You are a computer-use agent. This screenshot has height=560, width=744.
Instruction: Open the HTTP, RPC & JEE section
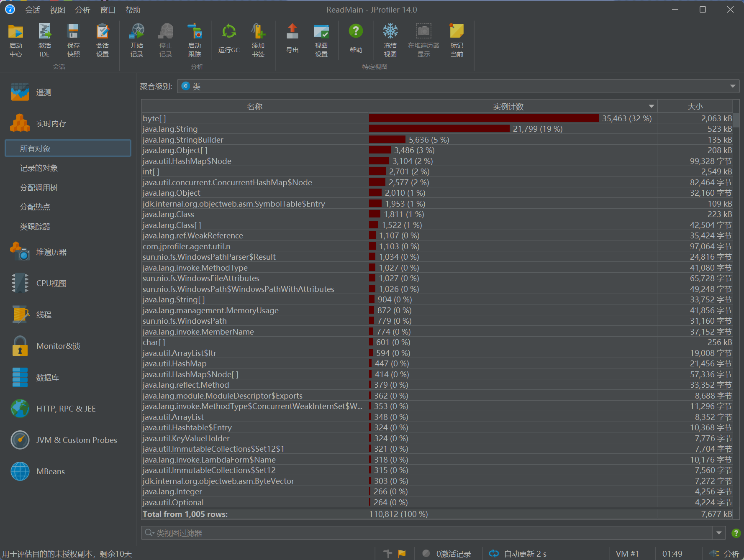point(53,409)
